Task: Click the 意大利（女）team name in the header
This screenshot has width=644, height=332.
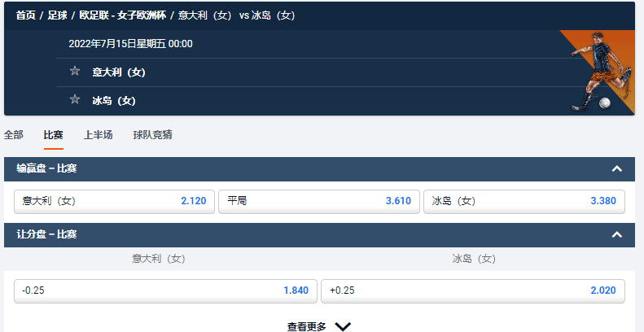Action: pos(119,72)
